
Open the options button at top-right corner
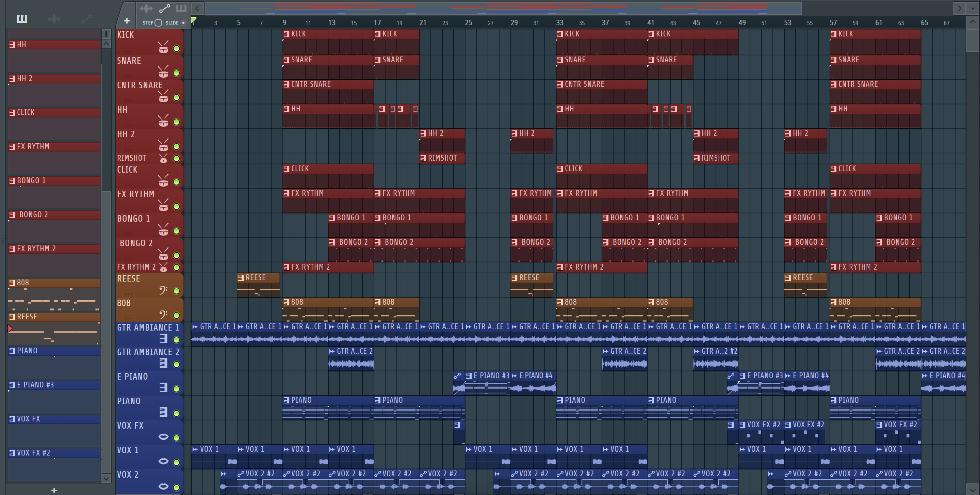(973, 8)
